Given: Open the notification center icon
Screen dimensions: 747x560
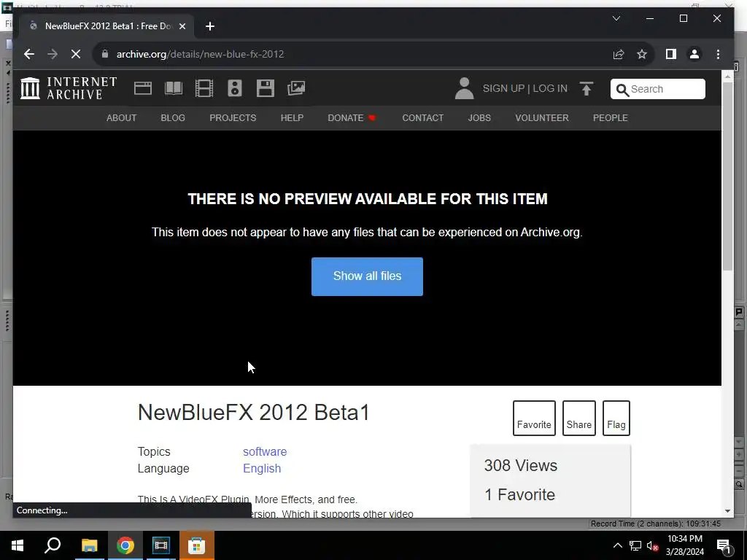Looking at the screenshot, I should point(724,546).
